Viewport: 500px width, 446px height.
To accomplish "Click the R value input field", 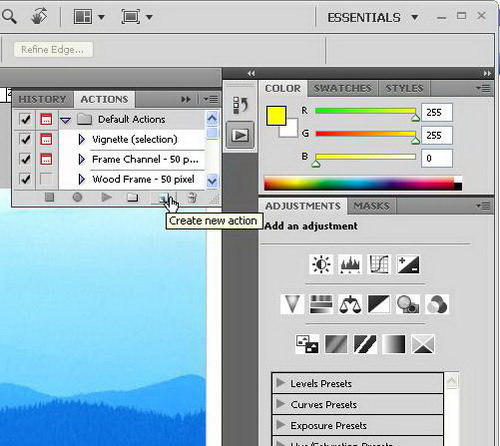I will [437, 112].
